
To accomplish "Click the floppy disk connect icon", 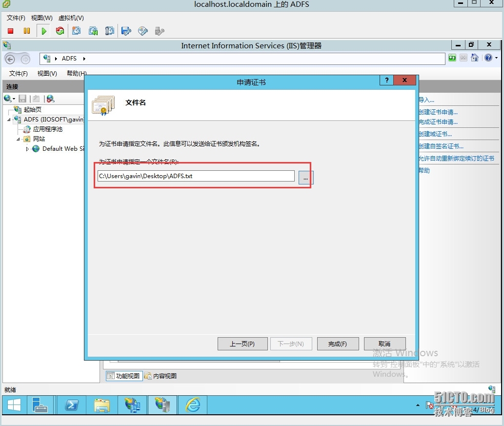I will [126, 31].
